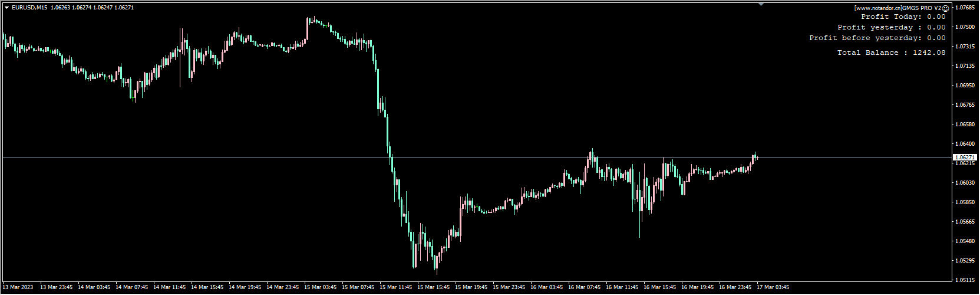980x295 pixels.
Task: Click the '16 Mar 15:45' time axis label
Action: [x=660, y=288]
